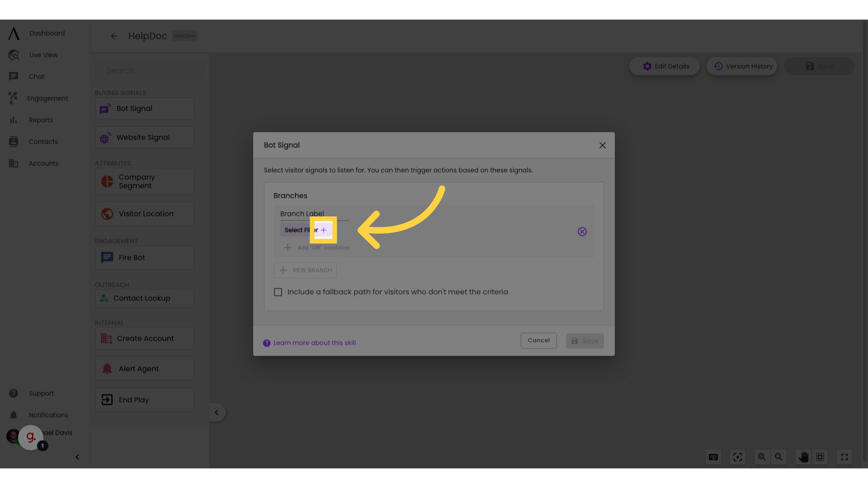
Task: Click the Support question mark icon
Action: (14, 393)
